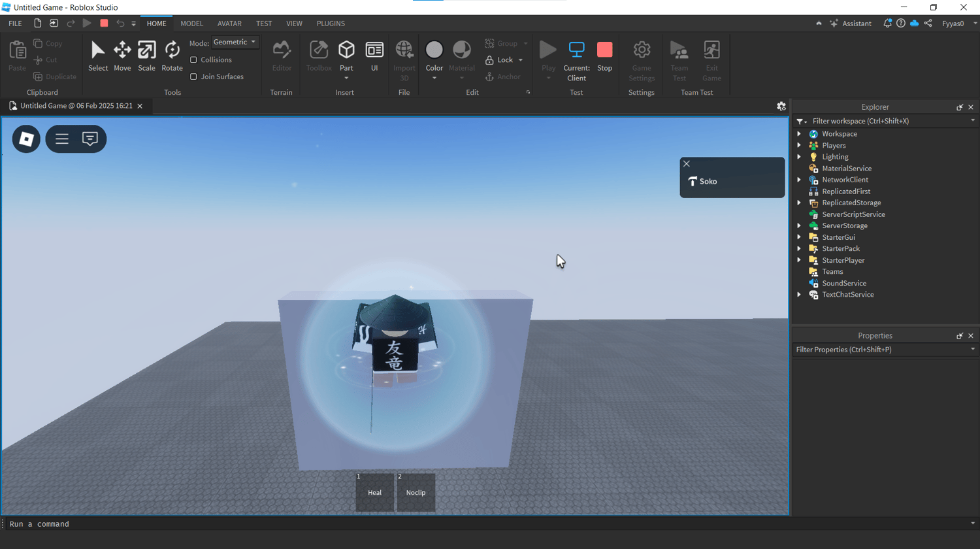Open the FILE menu
The height and width of the screenshot is (549, 980).
pyautogui.click(x=15, y=24)
